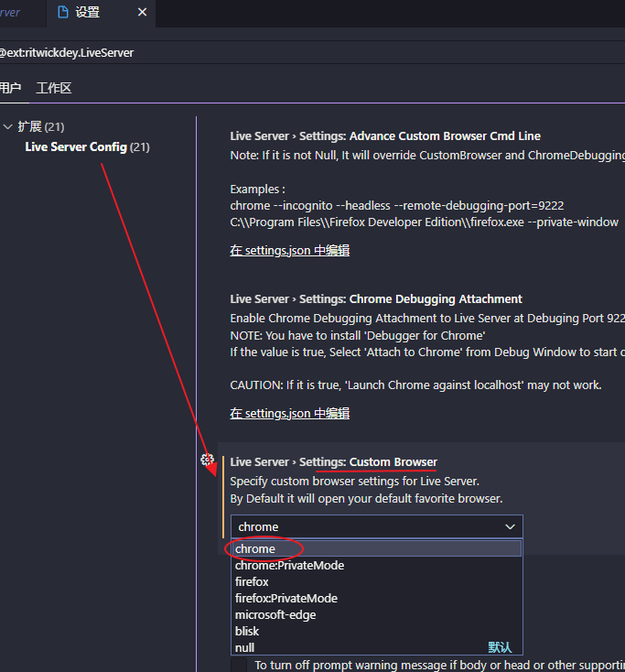Image resolution: width=625 pixels, height=672 pixels.
Task: Select the null default option
Action: [x=245, y=647]
